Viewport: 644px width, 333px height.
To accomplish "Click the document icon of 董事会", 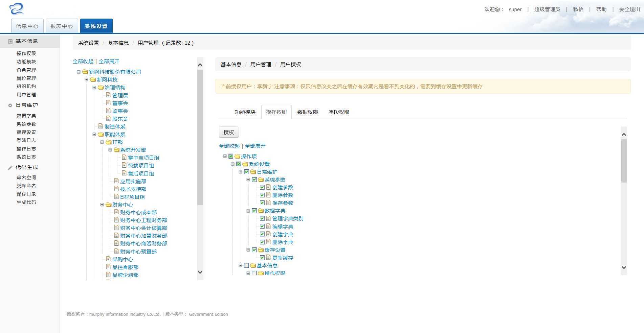I will tap(109, 103).
